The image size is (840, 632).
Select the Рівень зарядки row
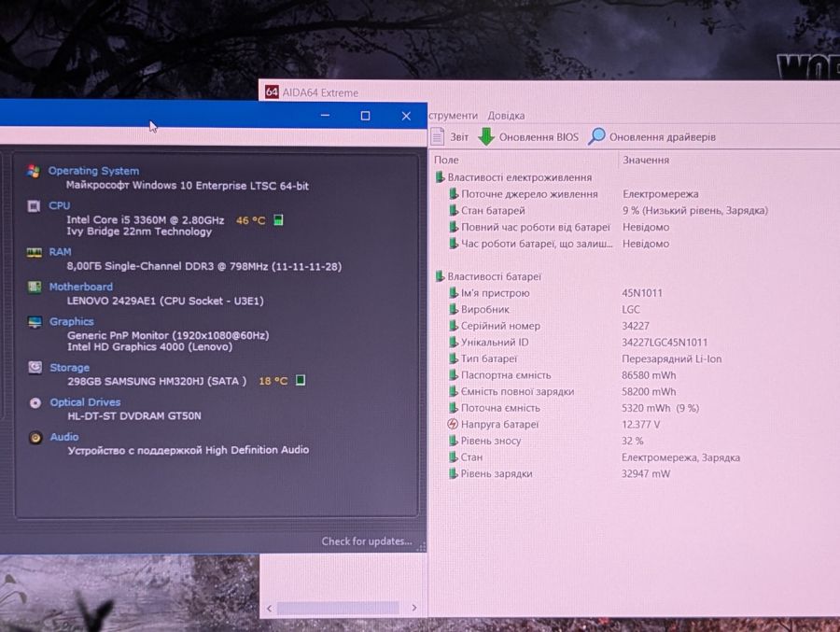[560, 474]
